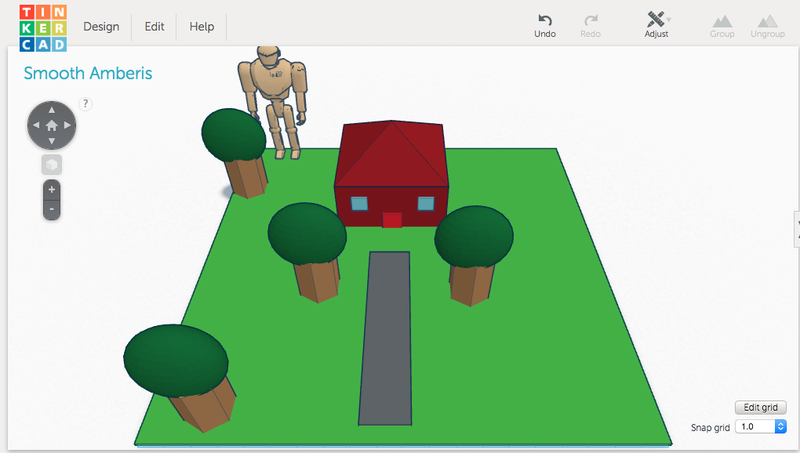
Task: Open the Edit menu
Action: point(154,27)
